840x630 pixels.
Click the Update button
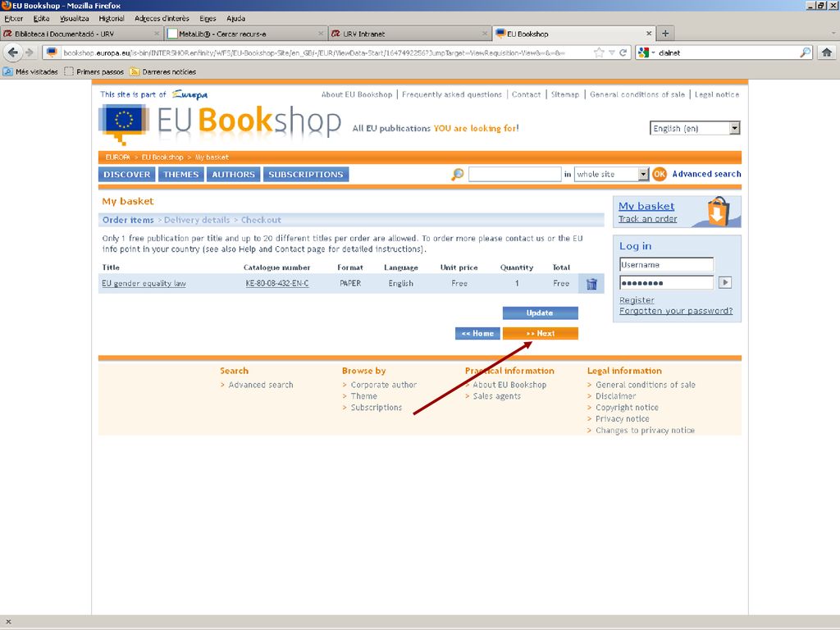540,313
